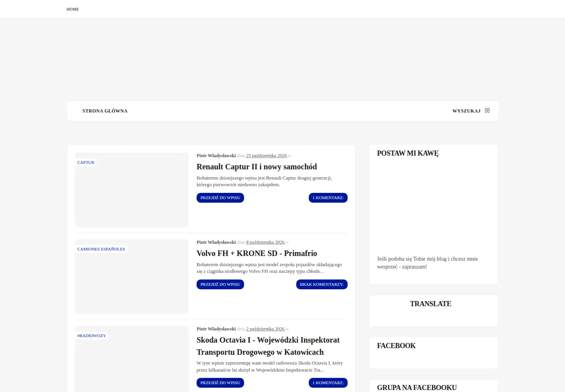The height and width of the screenshot is (392, 565).
Task: Click the POSTAW MI KAWĘ heading
Action: pyautogui.click(x=408, y=153)
